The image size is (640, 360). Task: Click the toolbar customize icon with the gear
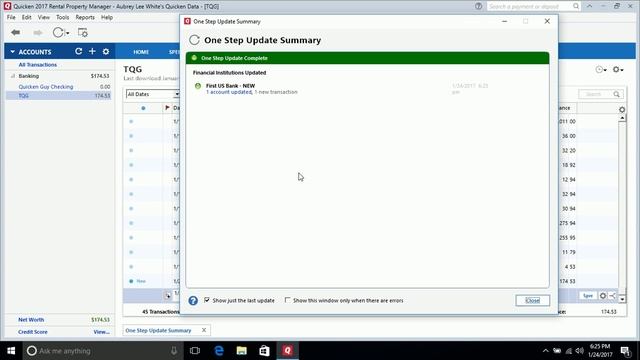pos(82,33)
